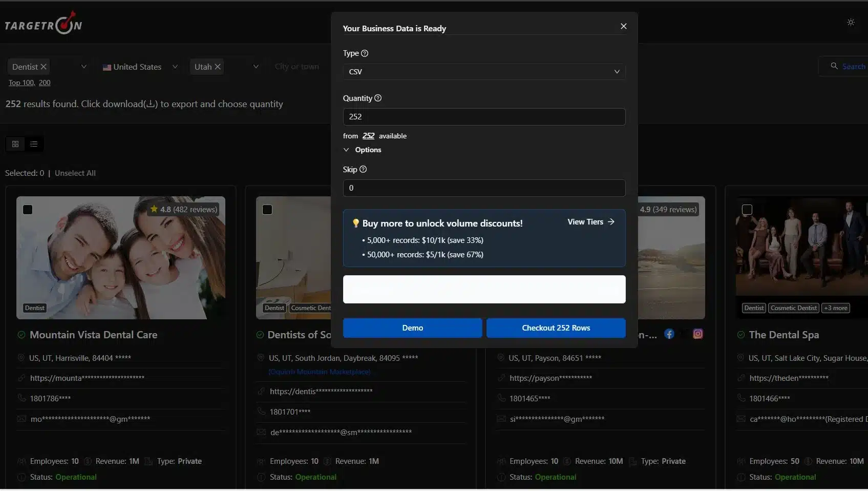Select Mountain Vista Dental Care checkbox
Screen dimensions: 868x491
tap(28, 210)
